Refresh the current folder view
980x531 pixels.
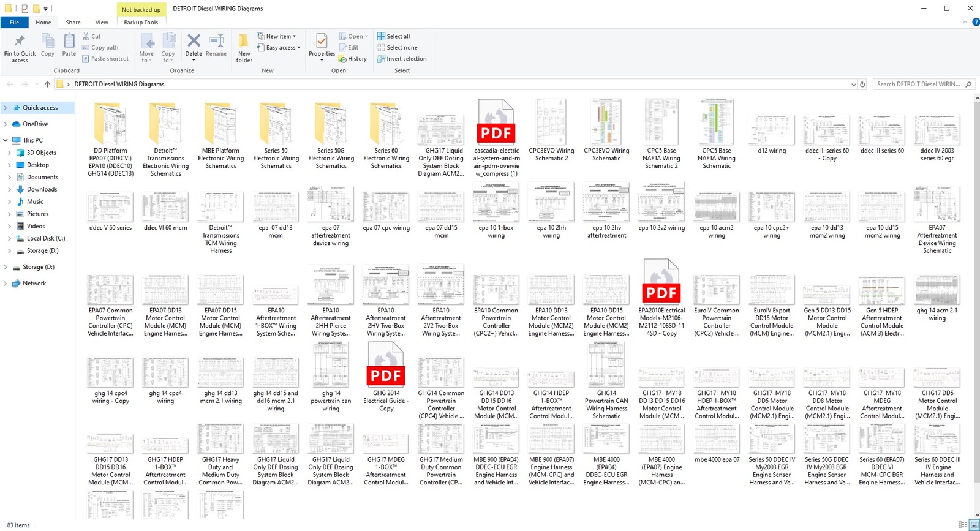pyautogui.click(x=862, y=85)
